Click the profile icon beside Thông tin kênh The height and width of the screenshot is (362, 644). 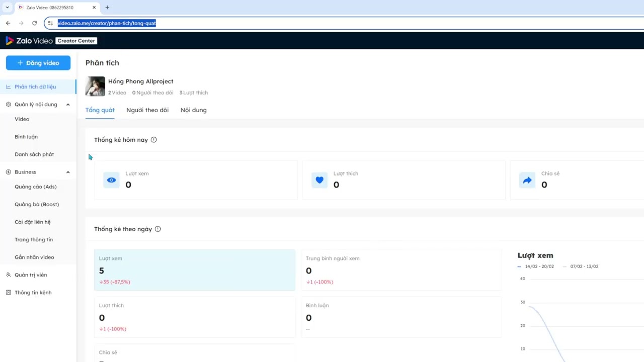(x=8, y=293)
